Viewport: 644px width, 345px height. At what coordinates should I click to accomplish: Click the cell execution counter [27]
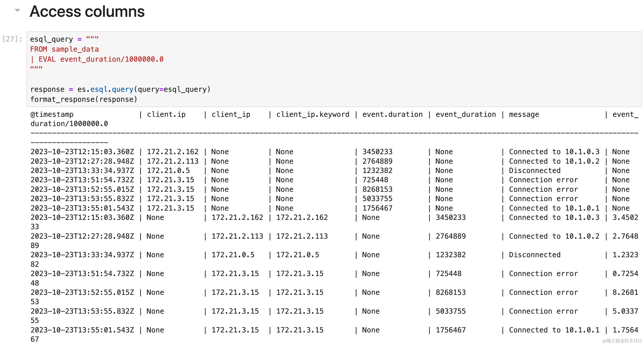click(x=12, y=39)
